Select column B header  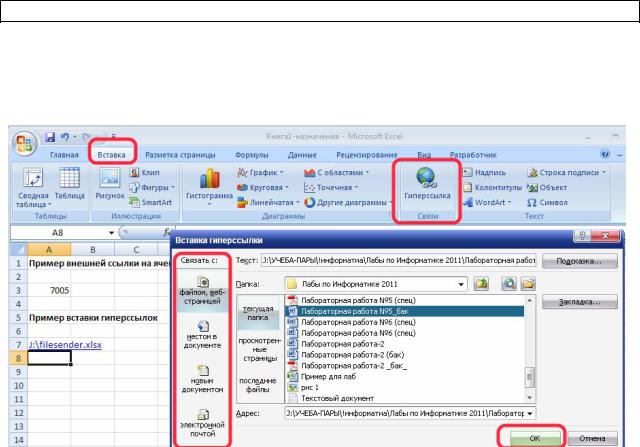93,249
